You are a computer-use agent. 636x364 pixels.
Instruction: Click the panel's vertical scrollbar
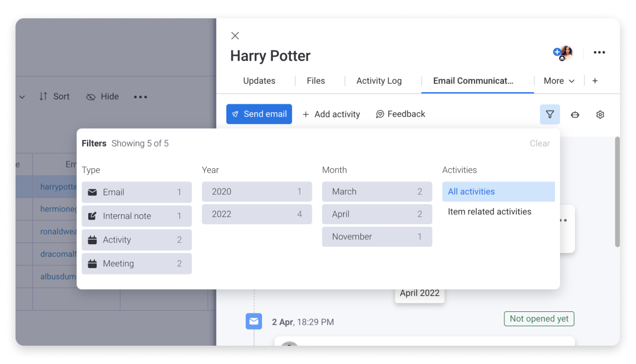click(617, 192)
